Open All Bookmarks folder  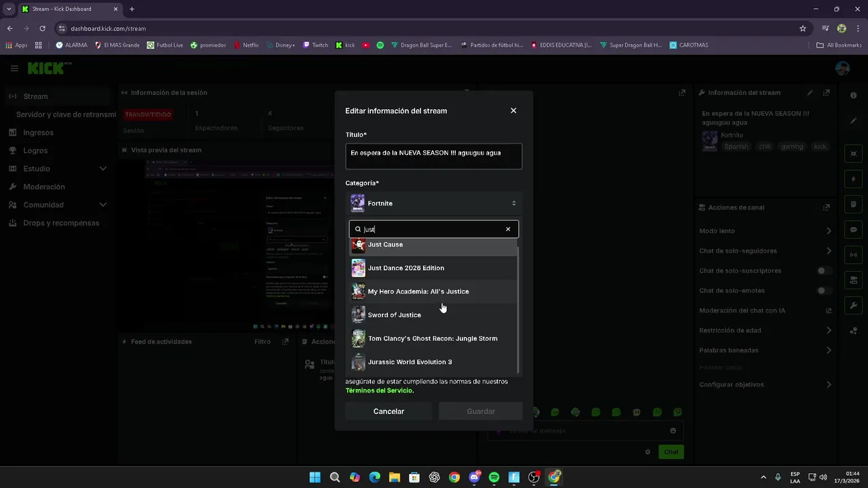click(839, 45)
